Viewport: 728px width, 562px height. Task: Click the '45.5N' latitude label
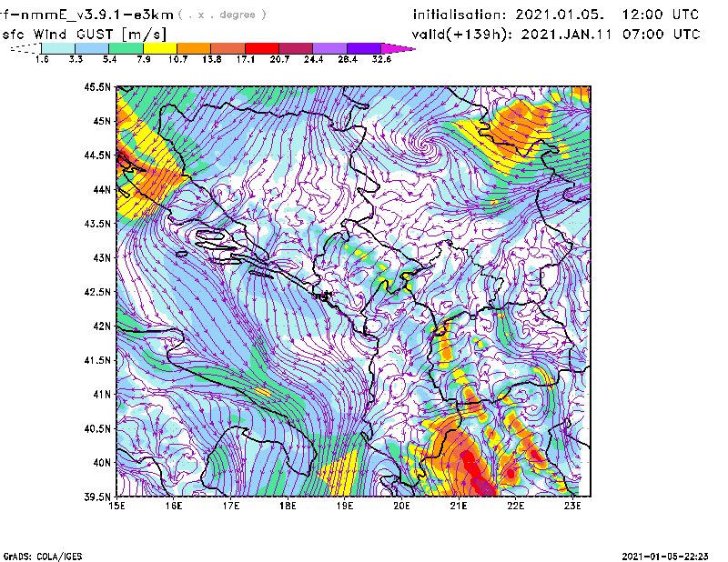pyautogui.click(x=97, y=86)
